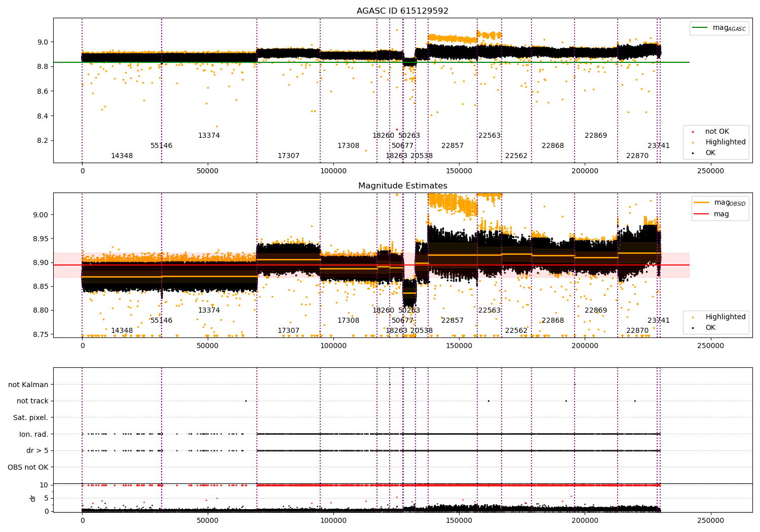The width and height of the screenshot is (760, 532).
Task: Click the 'Ion. rad.' axis label
Action: click(34, 434)
